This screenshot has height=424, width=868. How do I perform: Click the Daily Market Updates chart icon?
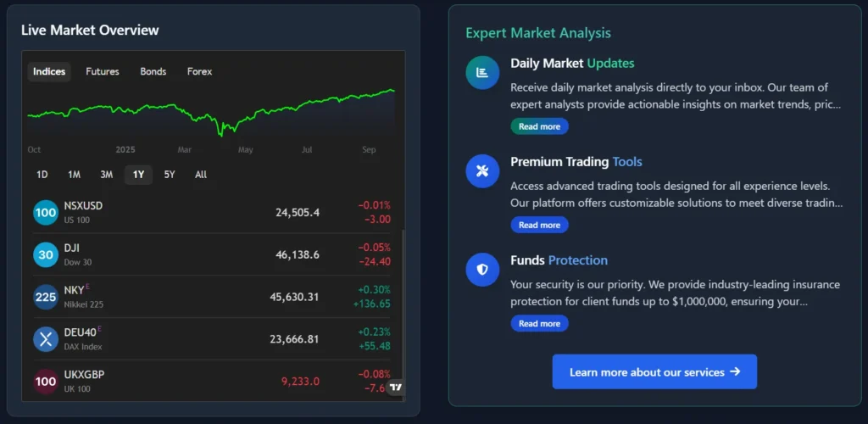coord(482,72)
